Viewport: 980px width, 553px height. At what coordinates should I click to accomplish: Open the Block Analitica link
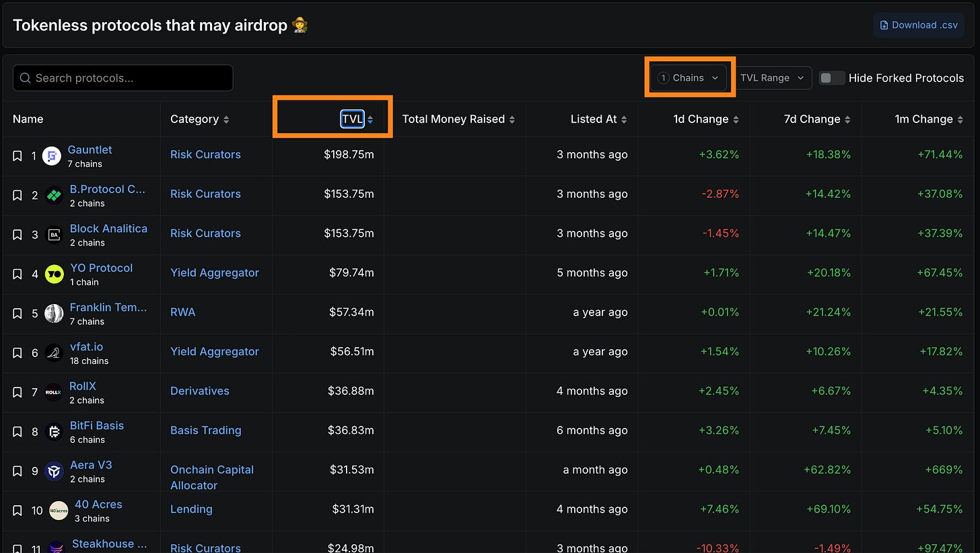(x=108, y=228)
